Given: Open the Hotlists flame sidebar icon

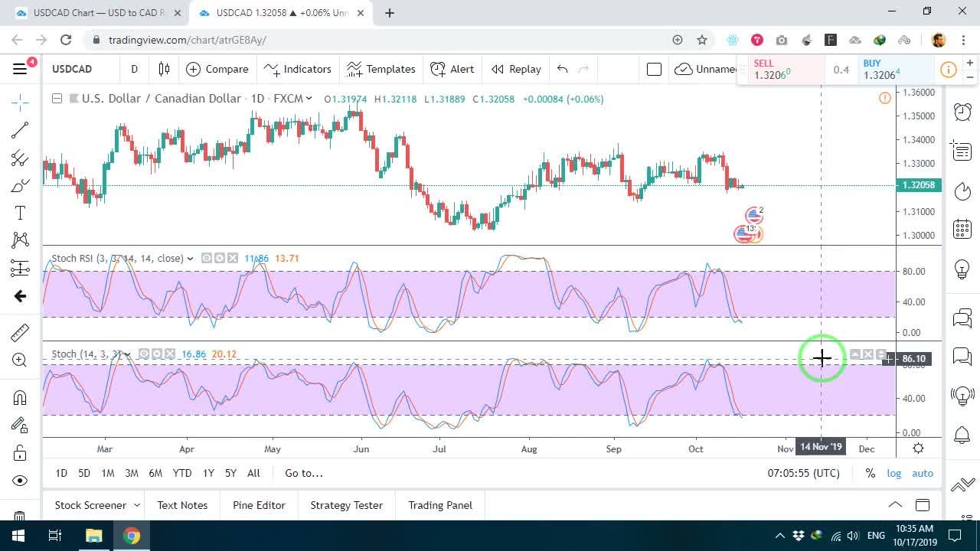Looking at the screenshot, I should pyautogui.click(x=962, y=191).
